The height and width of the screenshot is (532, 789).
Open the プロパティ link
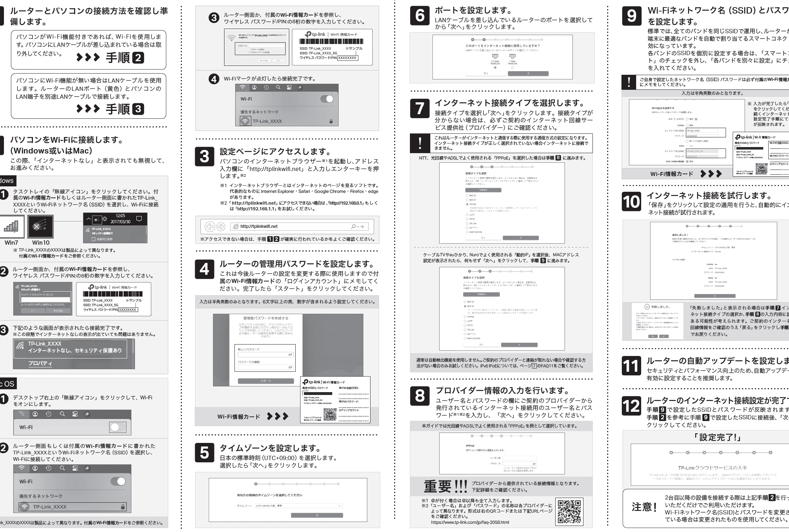coord(40,364)
